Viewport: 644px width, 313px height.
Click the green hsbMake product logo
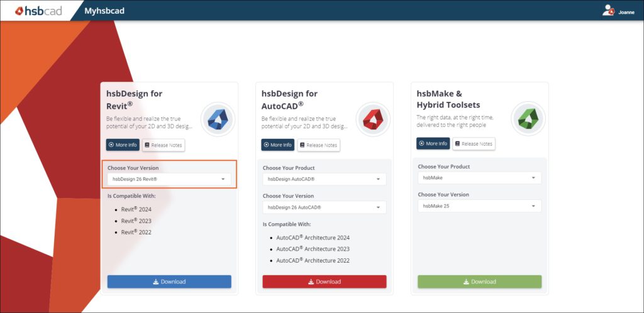pyautogui.click(x=528, y=119)
